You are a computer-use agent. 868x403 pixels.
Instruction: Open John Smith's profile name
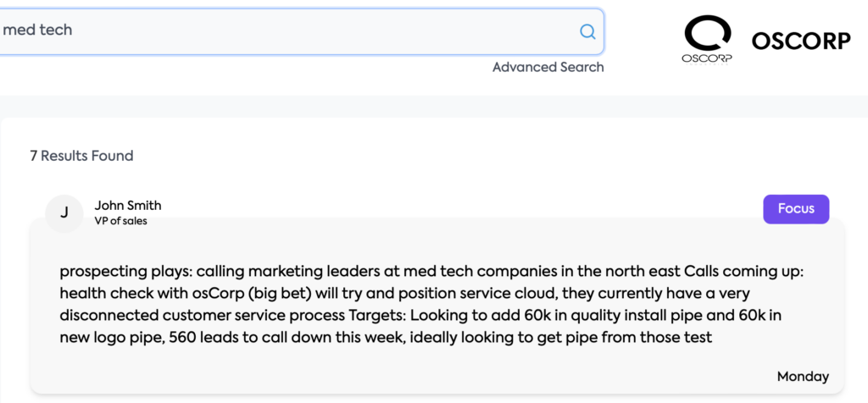(128, 206)
